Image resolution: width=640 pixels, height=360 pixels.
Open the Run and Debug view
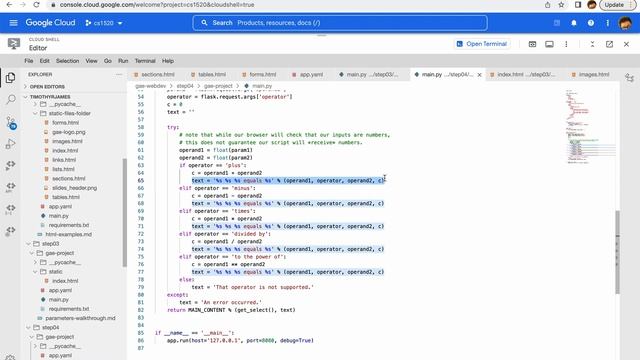[11, 144]
